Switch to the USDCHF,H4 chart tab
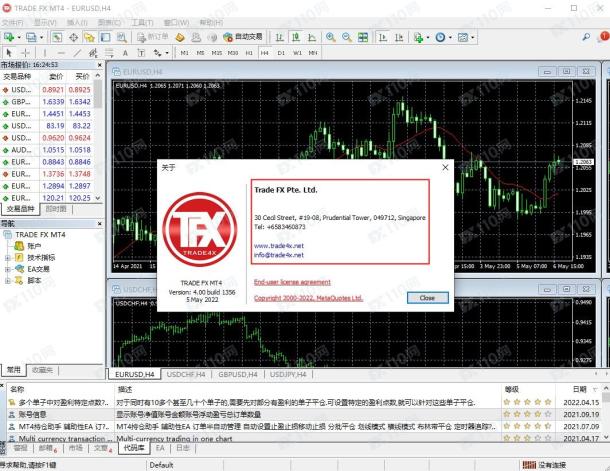The height and width of the screenshot is (471, 610). coord(186,375)
